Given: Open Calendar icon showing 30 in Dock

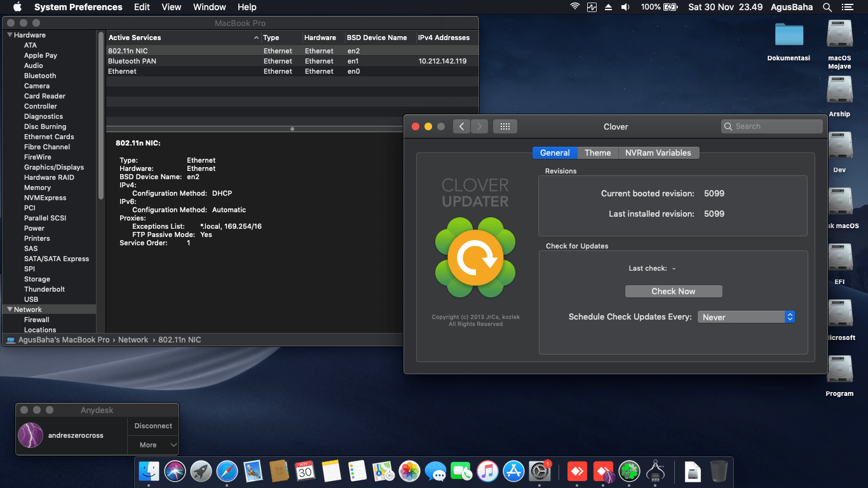Looking at the screenshot, I should 305,471.
